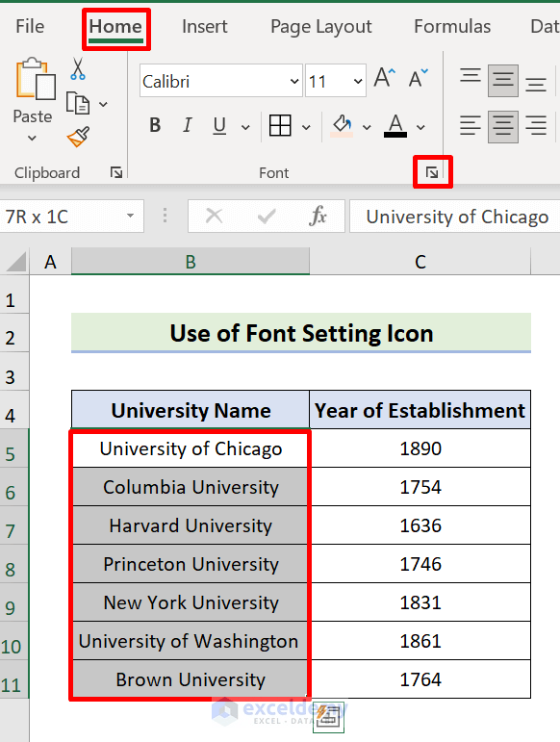Toggle Middle Align vertical alignment

click(503, 81)
